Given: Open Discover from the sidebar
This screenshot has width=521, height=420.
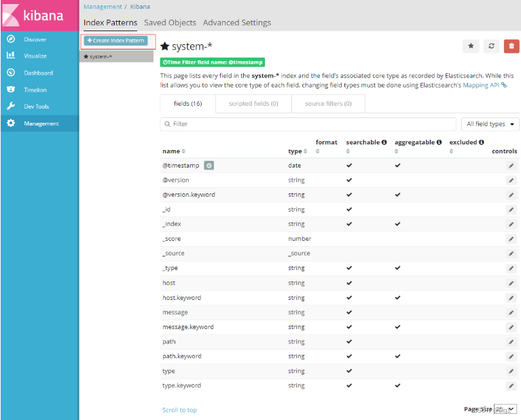Looking at the screenshot, I should point(39,39).
